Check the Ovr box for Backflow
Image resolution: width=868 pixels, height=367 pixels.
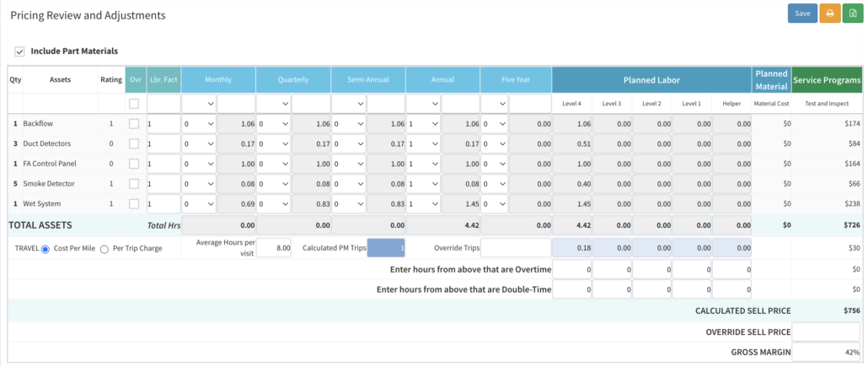click(x=135, y=123)
